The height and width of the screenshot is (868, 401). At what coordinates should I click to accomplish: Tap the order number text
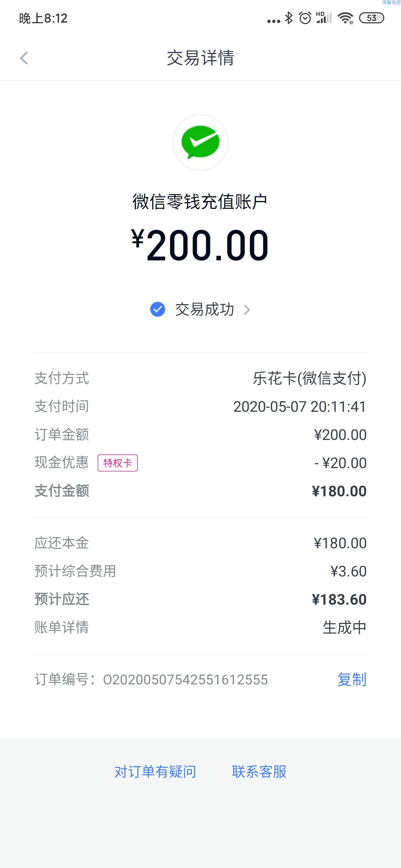(x=185, y=680)
